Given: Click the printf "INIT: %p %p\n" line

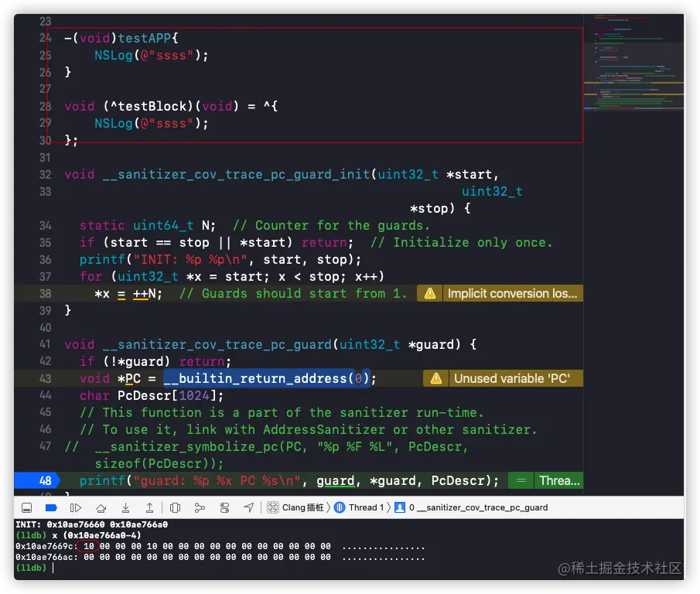Looking at the screenshot, I should tap(220, 260).
